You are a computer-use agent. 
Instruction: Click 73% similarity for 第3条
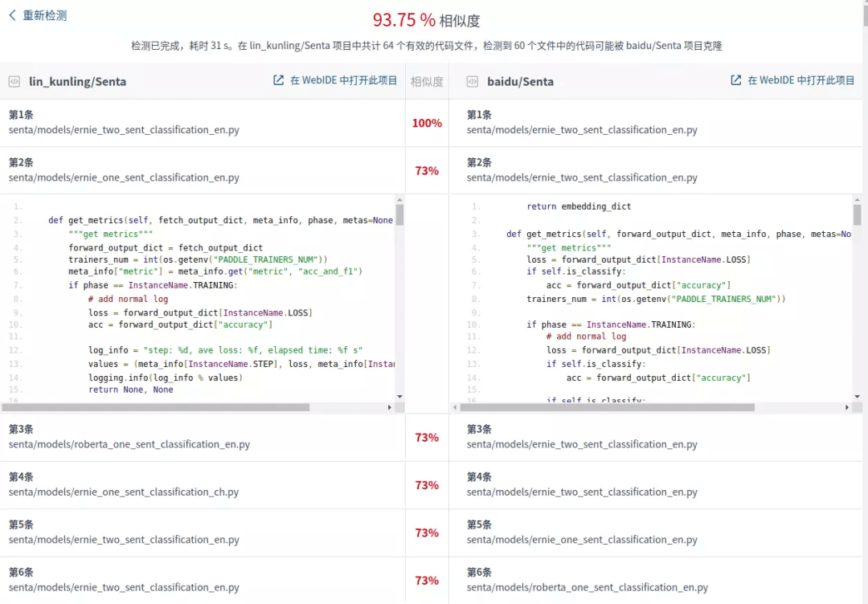[427, 438]
